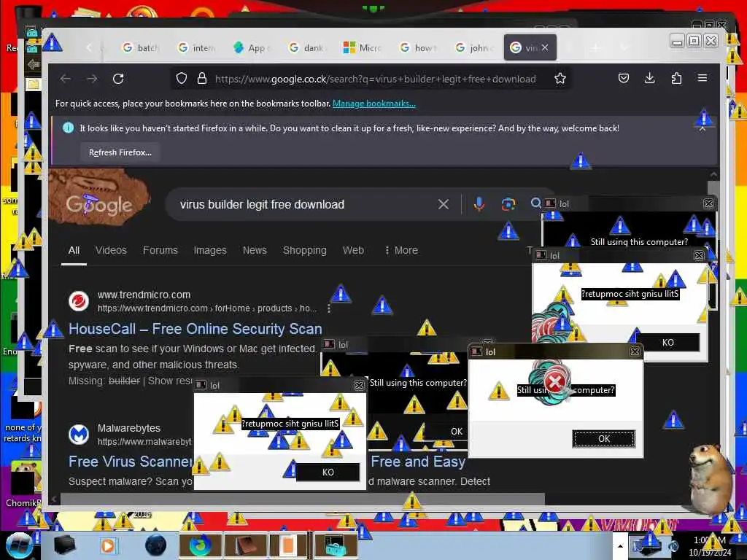Select the Forums search filter
747x560 pixels.
160,250
